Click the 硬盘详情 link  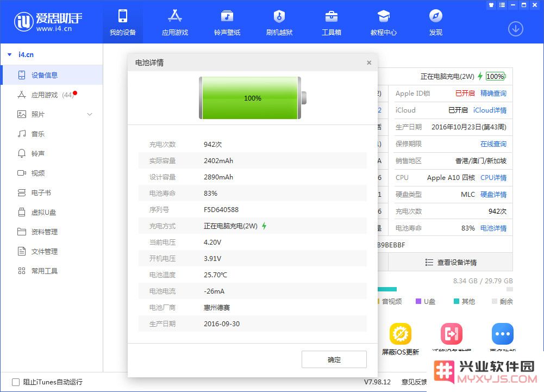493,195
